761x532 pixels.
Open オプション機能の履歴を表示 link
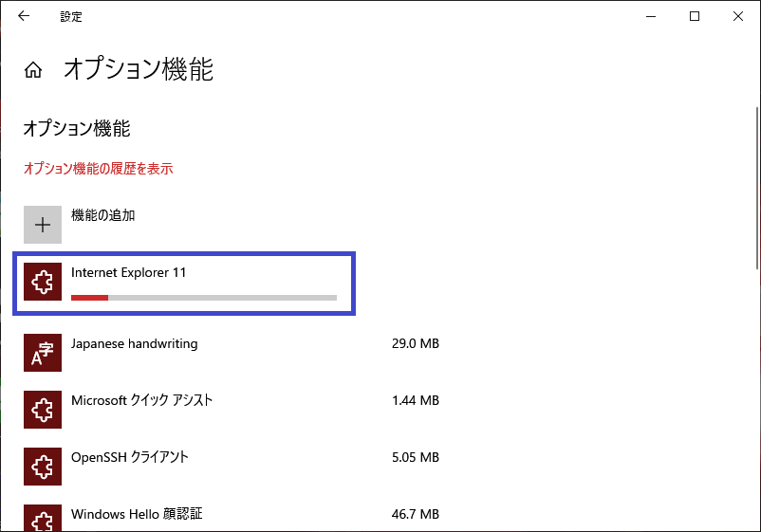pos(98,169)
